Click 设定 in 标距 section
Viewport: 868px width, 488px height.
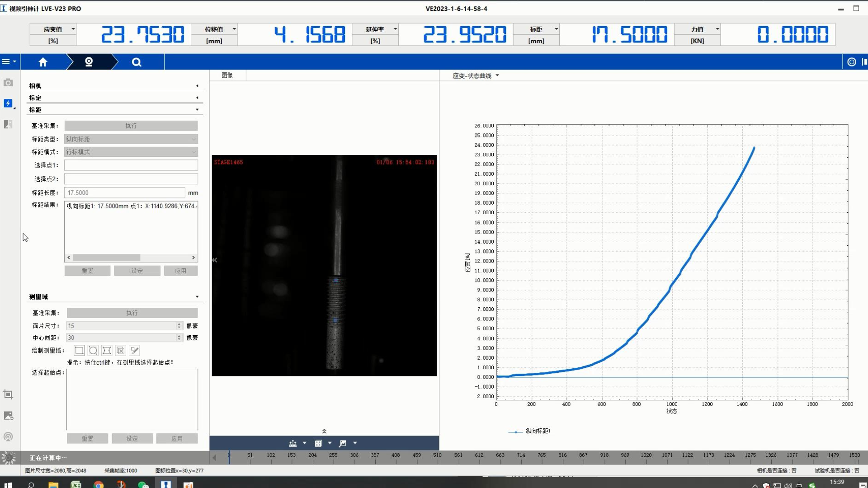(x=137, y=271)
